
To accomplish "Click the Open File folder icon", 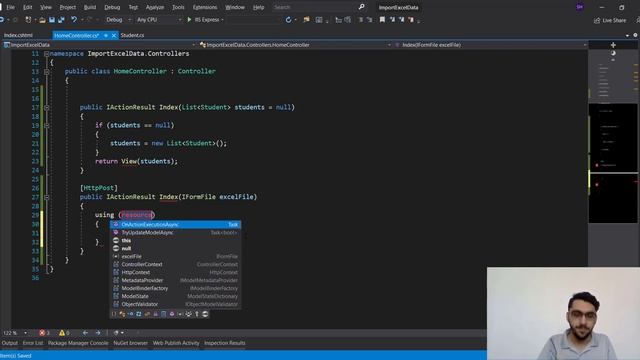I will [x=42, y=20].
